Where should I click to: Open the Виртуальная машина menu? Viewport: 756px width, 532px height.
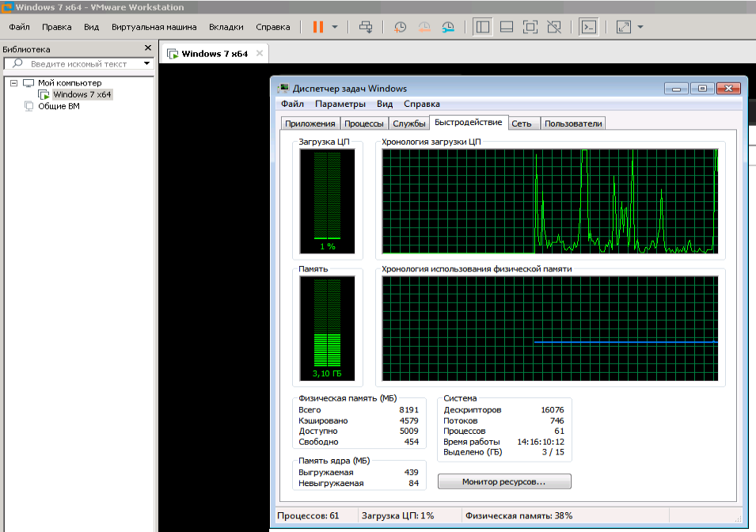pyautogui.click(x=154, y=27)
